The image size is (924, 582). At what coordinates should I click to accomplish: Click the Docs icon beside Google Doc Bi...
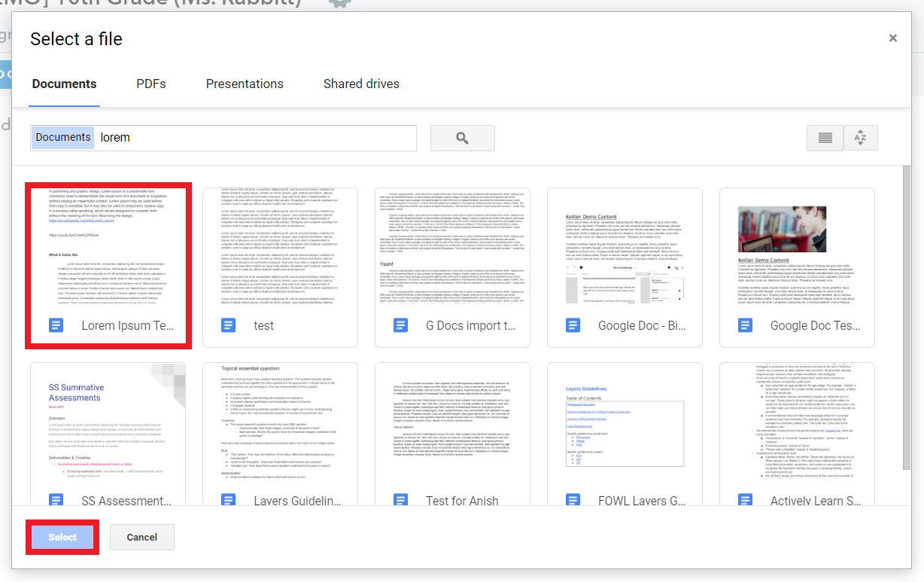(x=572, y=325)
